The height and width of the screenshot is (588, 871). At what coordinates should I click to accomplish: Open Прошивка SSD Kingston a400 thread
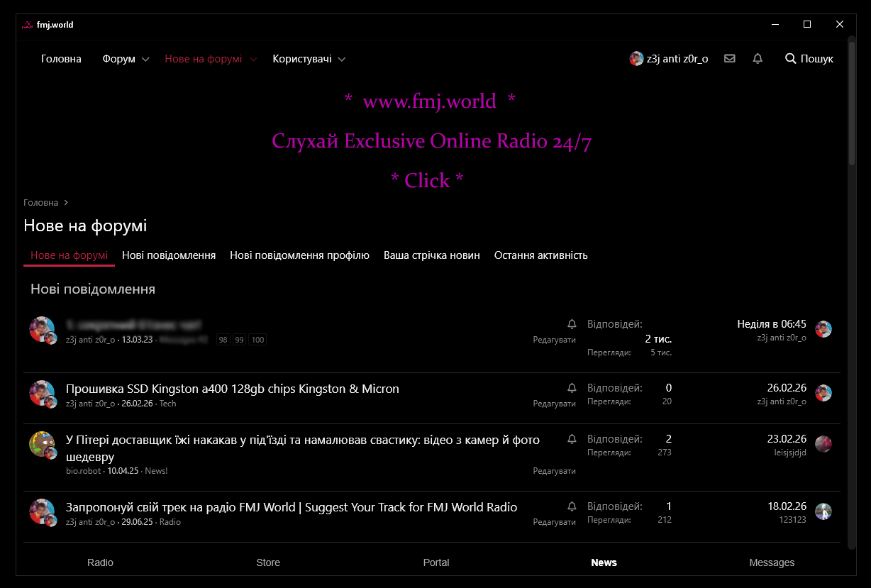click(232, 389)
